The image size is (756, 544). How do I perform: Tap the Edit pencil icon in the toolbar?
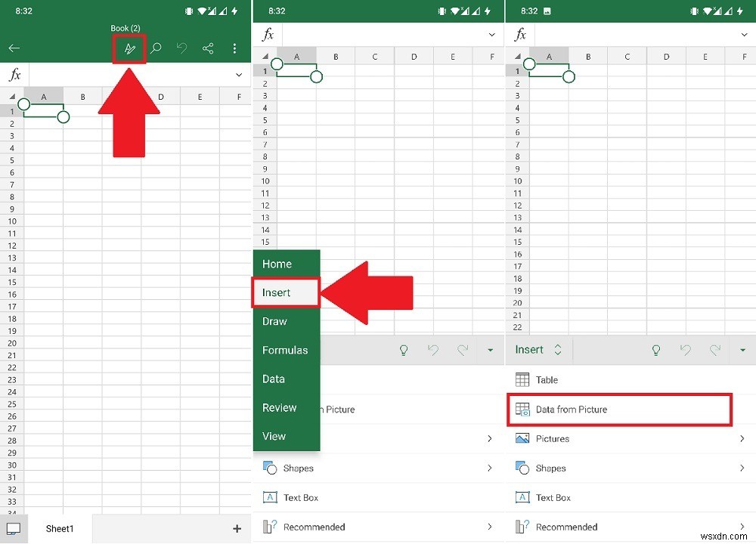click(129, 48)
